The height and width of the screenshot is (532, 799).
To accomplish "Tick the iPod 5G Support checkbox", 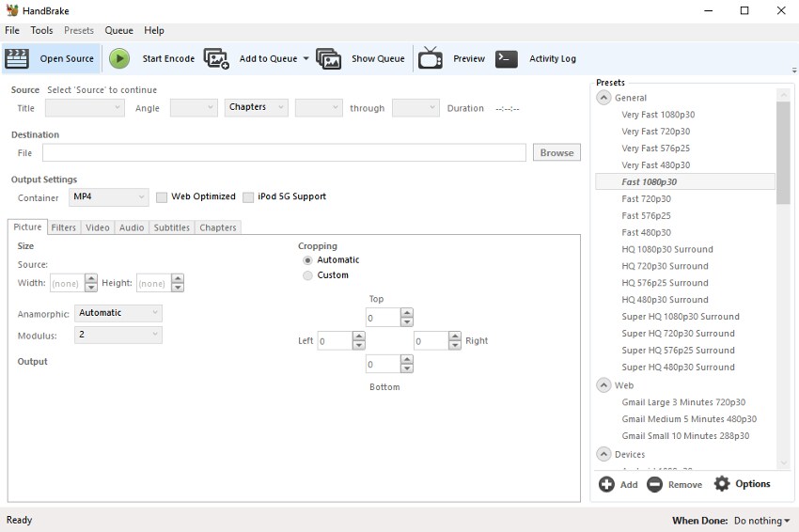I will click(248, 197).
